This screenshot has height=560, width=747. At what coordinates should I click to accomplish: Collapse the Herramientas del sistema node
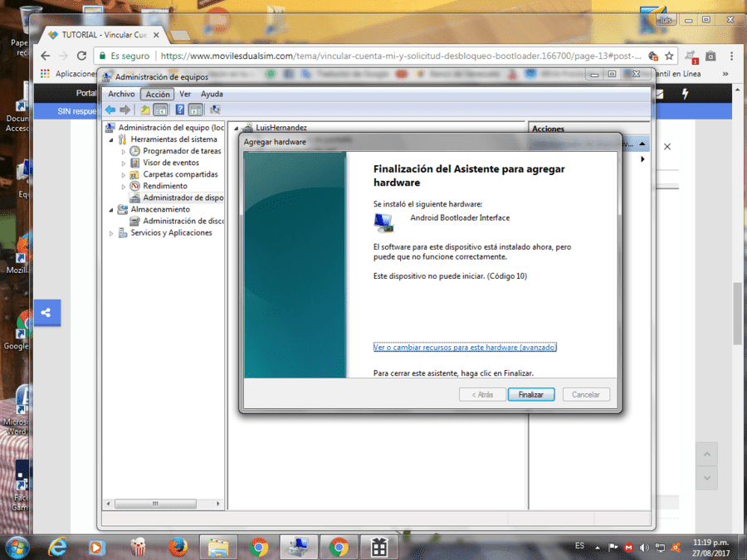[111, 140]
